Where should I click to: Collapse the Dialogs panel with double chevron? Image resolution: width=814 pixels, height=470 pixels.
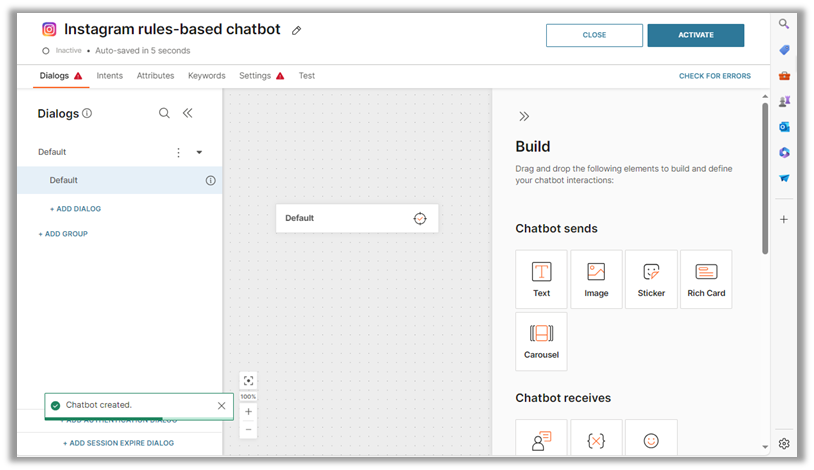point(187,113)
